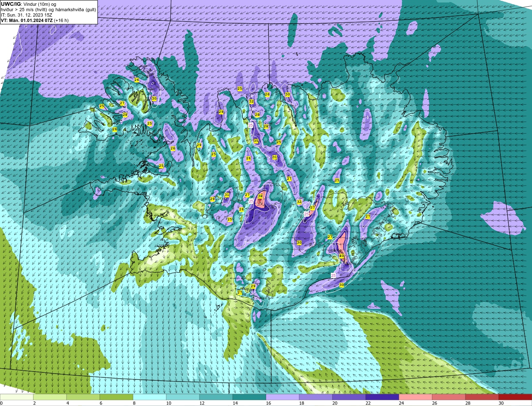The height and width of the screenshot is (406, 532).
Task: Select the 2–4 m/s light yellow-green legend swatch
Action: click(x=50, y=397)
